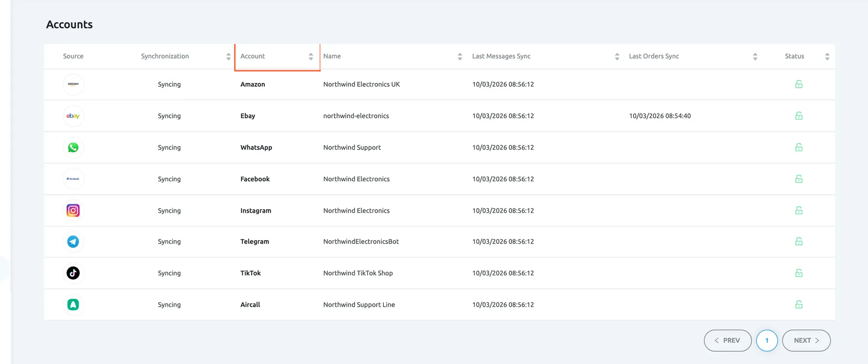Go to previous page with PREV button
Screen dimensions: 868x364
click(x=728, y=340)
